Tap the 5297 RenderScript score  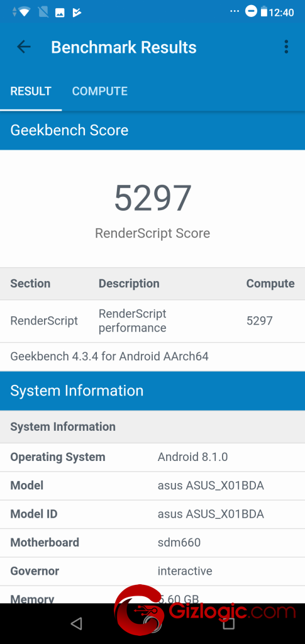pyautogui.click(x=153, y=198)
